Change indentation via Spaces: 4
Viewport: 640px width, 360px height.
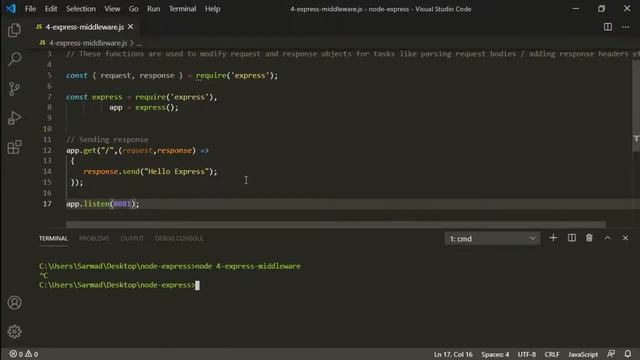(495, 354)
